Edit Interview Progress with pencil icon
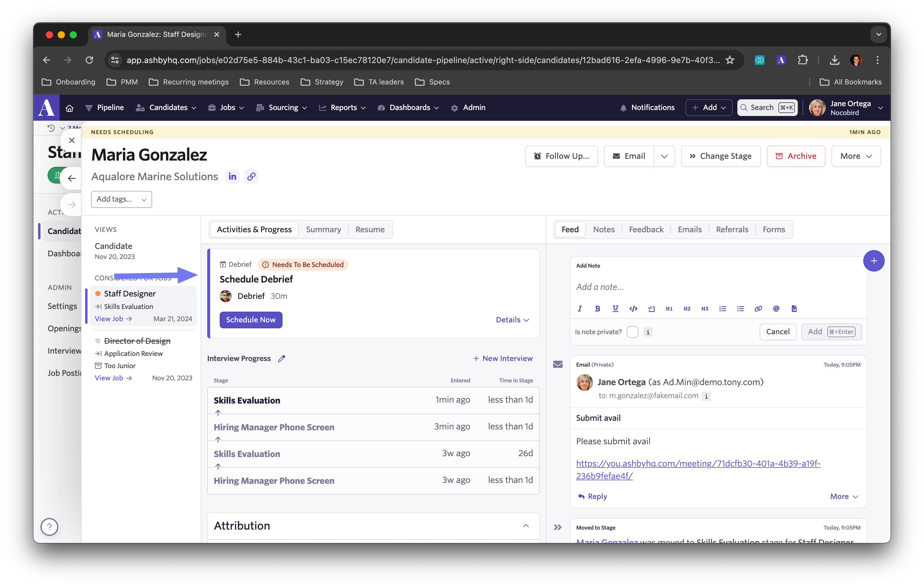This screenshot has width=924, height=587. pyautogui.click(x=282, y=359)
